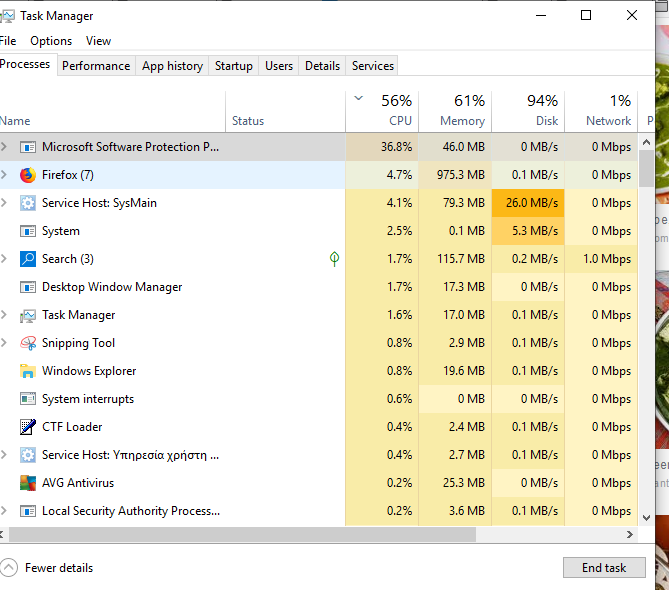Click the horizontal scrollbar thumb
Viewport: 669px width, 590px height.
(242, 535)
